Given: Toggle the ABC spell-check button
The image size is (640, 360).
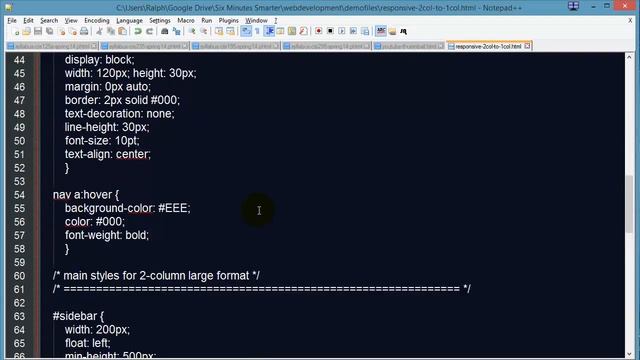Looking at the screenshot, I should [381, 31].
